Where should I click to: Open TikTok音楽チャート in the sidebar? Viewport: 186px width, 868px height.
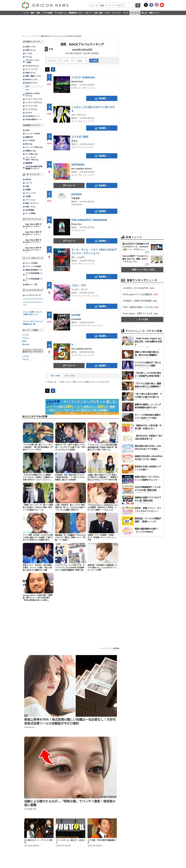pos(33,119)
